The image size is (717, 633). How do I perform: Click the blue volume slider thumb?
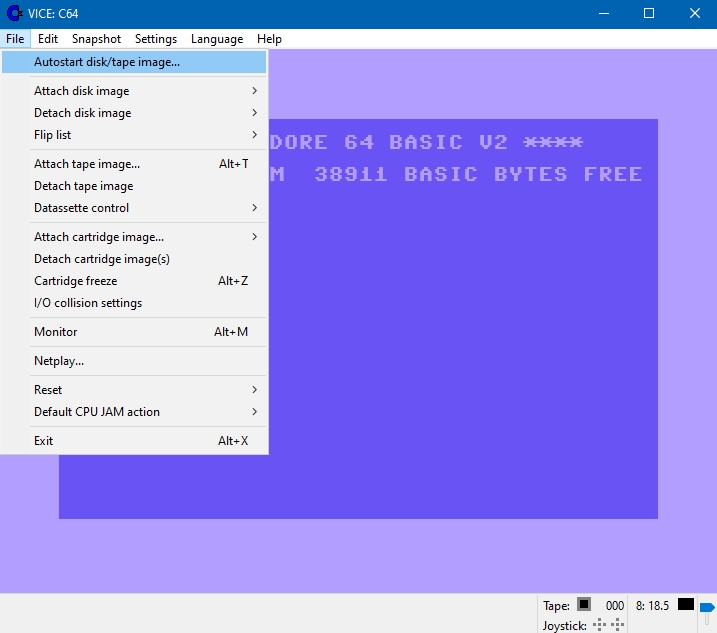(707, 607)
